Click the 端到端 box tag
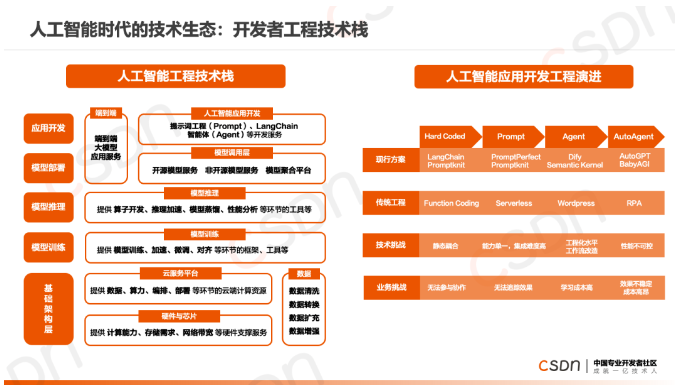This screenshot has width=675, height=385. pos(106,113)
